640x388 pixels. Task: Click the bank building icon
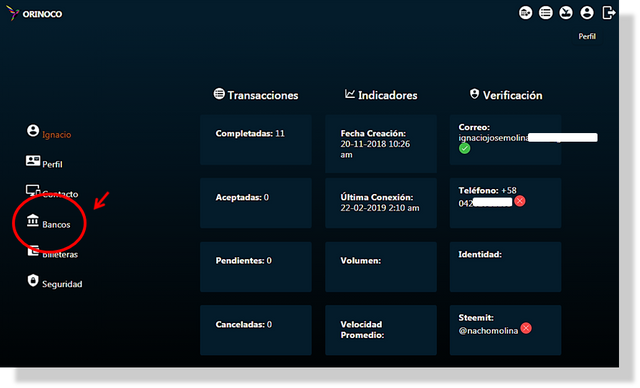33,220
